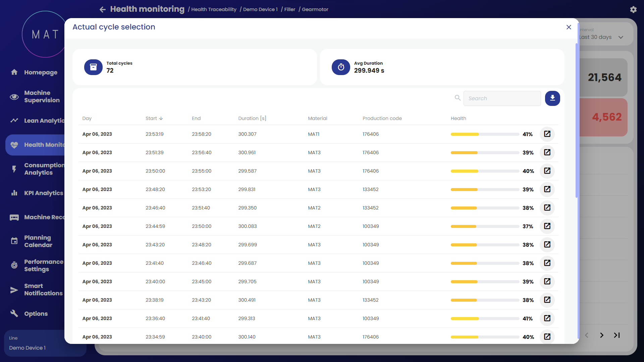Click the settings gear icon

[x=633, y=9]
